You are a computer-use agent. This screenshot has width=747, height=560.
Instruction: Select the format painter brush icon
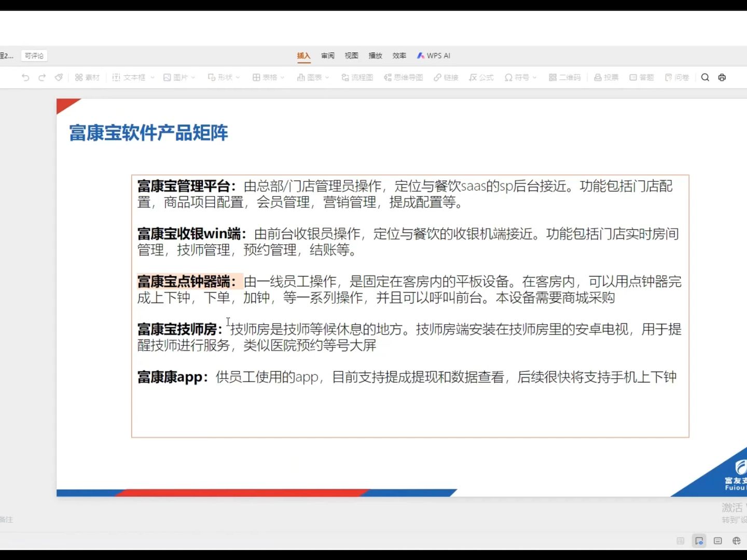pos(59,77)
